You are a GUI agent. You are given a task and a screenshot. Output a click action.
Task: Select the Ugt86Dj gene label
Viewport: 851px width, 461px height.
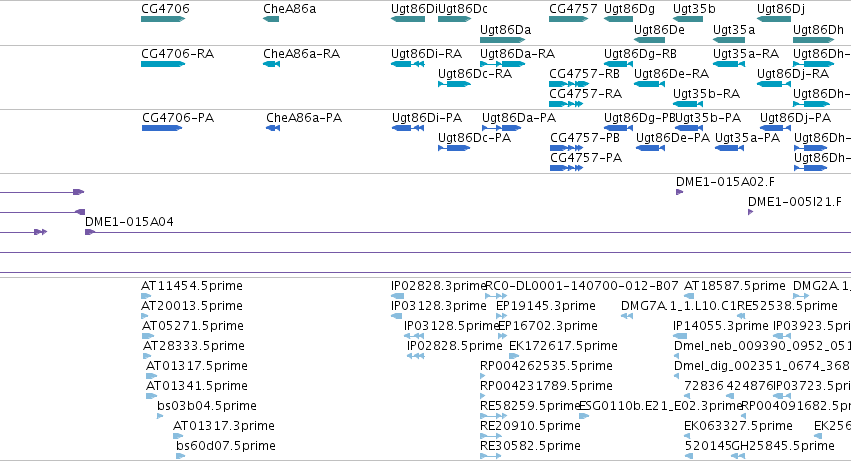point(781,9)
